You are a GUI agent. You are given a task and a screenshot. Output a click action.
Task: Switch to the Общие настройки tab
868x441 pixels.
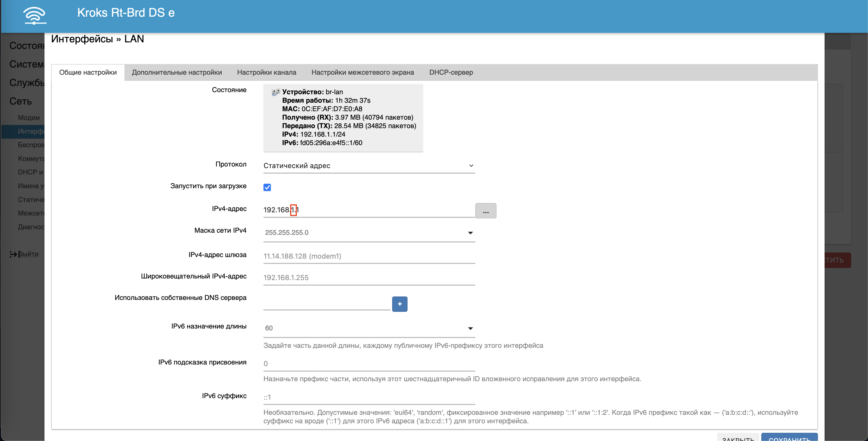[88, 73]
